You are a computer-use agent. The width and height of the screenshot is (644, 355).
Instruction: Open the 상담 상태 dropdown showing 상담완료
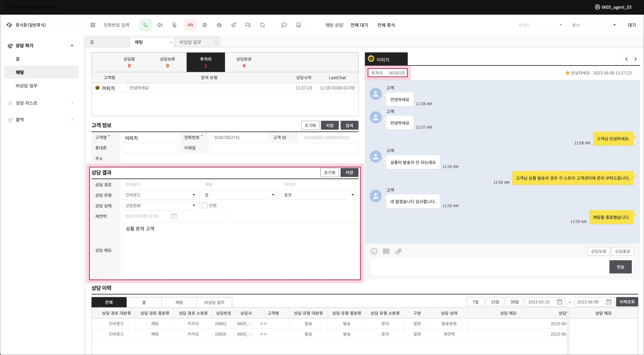coord(160,205)
